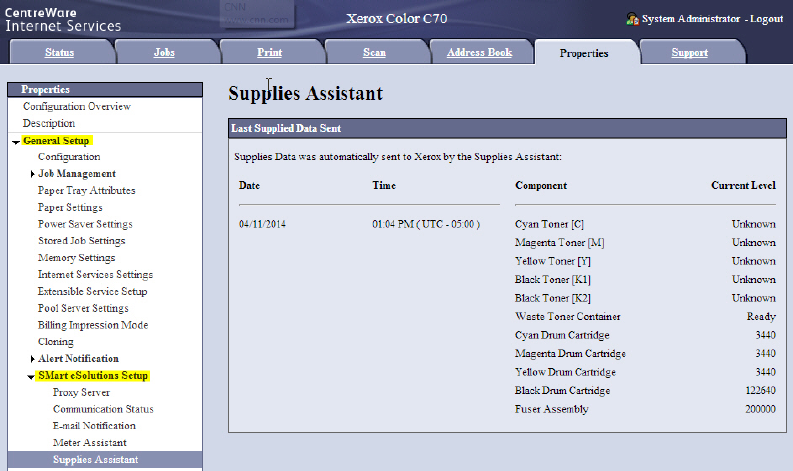Click the Magenta Toner [M] row
Image resolution: width=793 pixels, height=471 pixels.
point(645,242)
